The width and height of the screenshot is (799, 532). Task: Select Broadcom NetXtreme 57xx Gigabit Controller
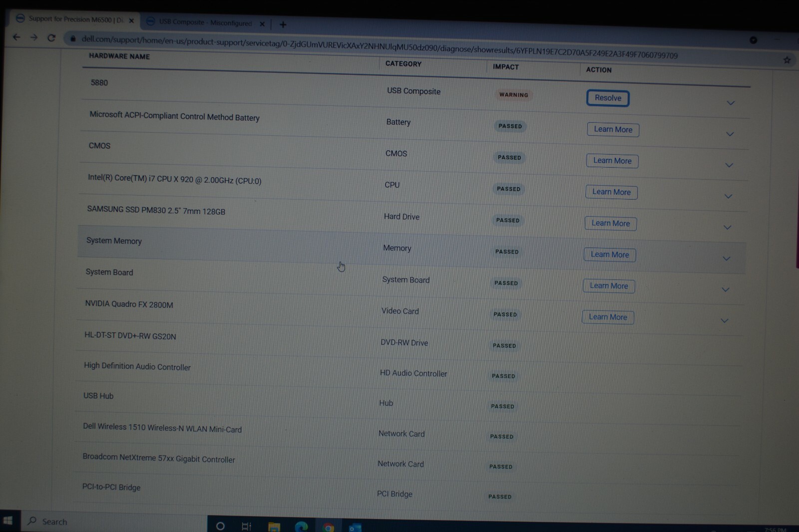tap(158, 458)
